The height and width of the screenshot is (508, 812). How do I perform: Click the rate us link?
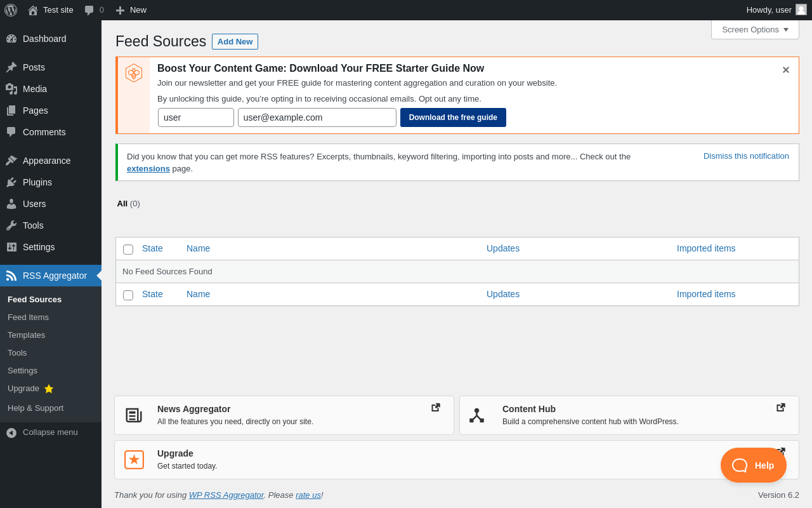[308, 495]
